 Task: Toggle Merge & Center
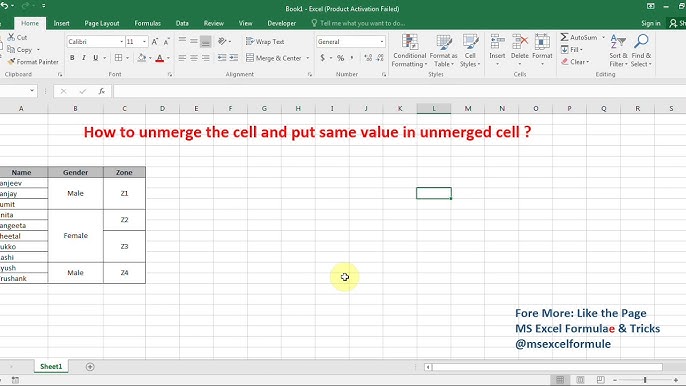[x=273, y=58]
